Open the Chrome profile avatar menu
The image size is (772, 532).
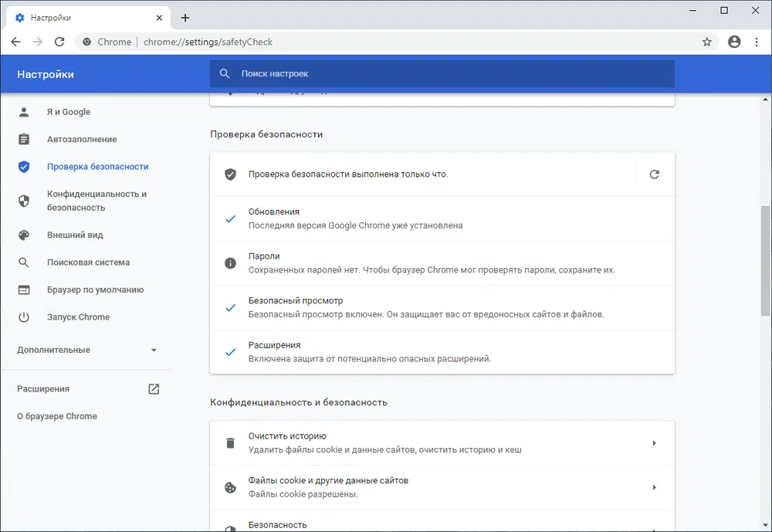734,42
